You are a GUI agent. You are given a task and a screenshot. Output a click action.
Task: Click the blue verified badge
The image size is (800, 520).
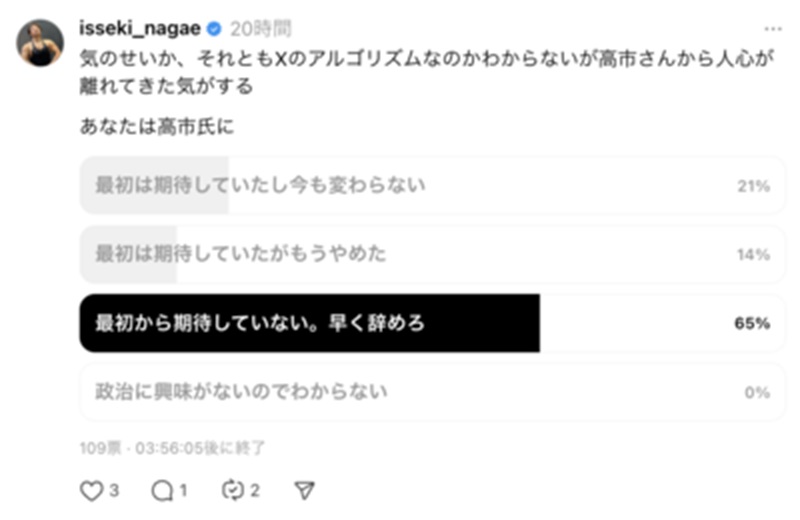pos(214,29)
